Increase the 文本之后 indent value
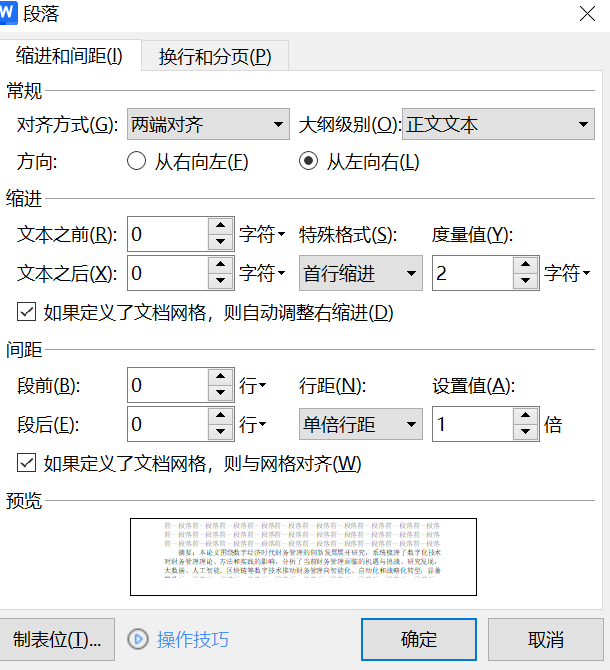Screen dimensions: 610x670 pos(220,264)
